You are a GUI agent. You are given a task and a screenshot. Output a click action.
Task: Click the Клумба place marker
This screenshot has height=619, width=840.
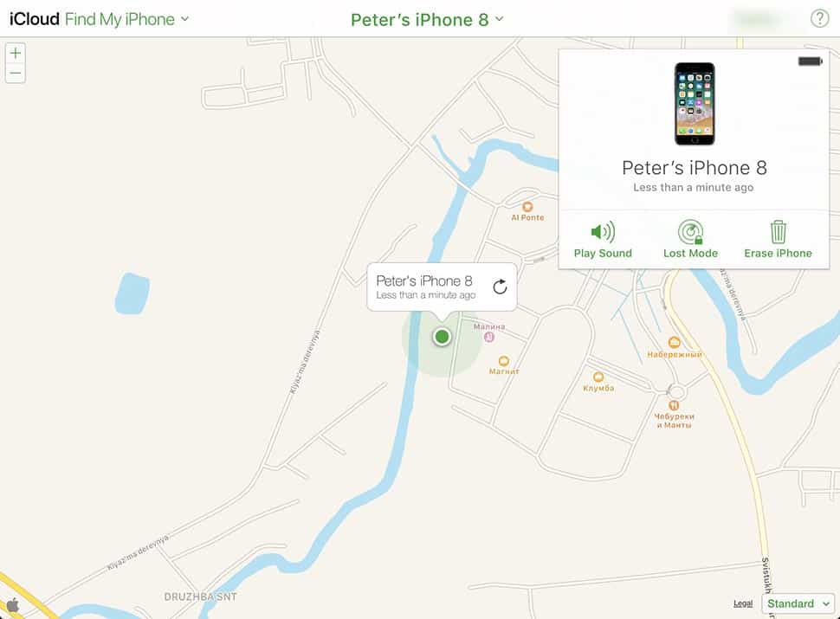[x=598, y=377]
